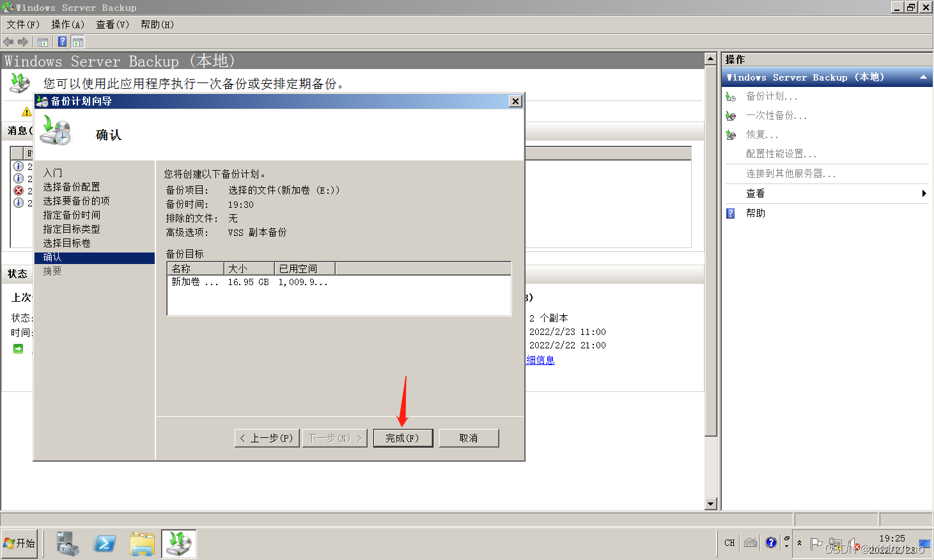Select 连接到其他服务器... in the actions pane

point(791,174)
